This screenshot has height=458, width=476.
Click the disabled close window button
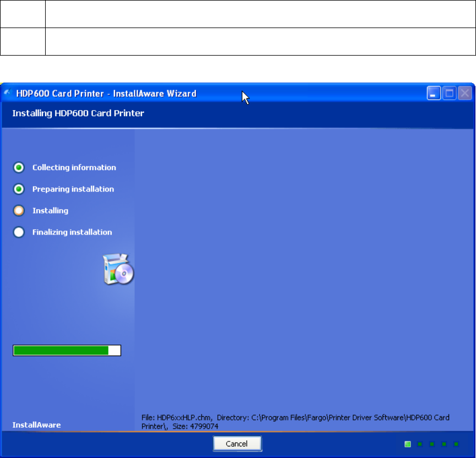point(465,93)
